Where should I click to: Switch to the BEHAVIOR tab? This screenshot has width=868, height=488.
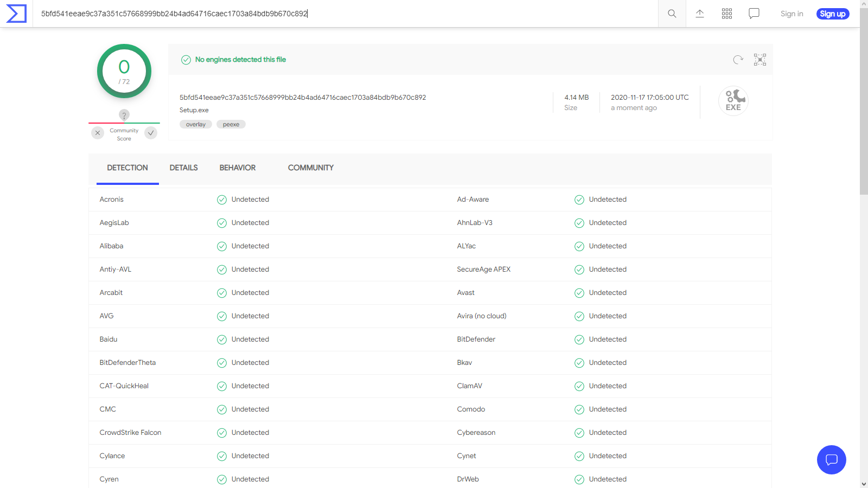pyautogui.click(x=238, y=168)
